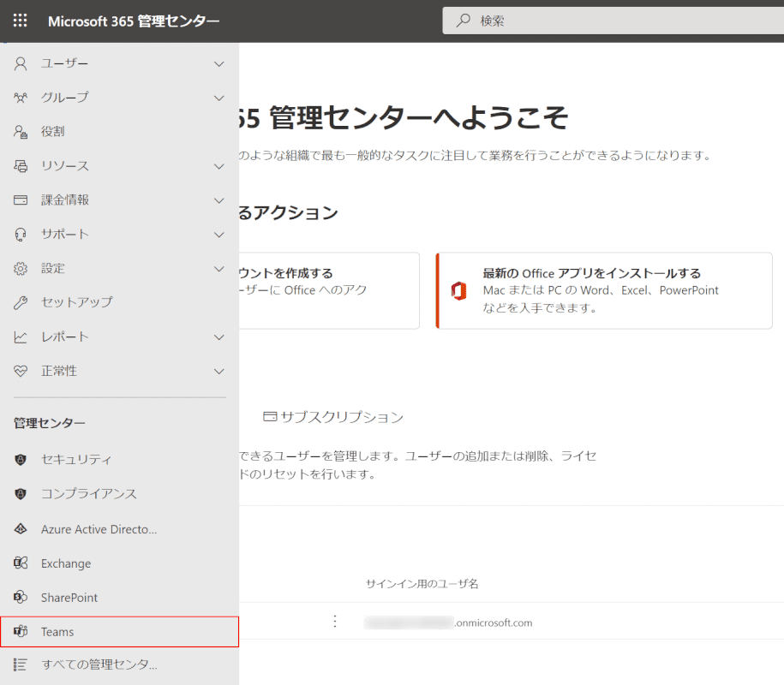Click the Exchange admin icon

(21, 563)
